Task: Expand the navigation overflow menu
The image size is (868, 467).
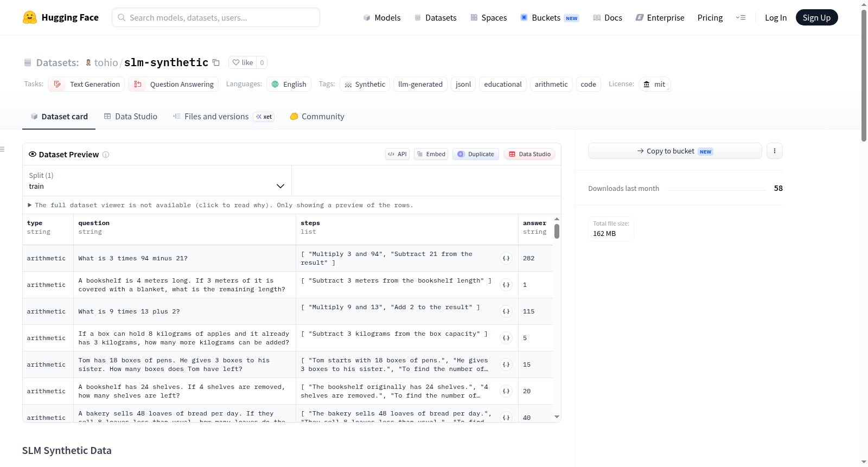Action: 741,17
